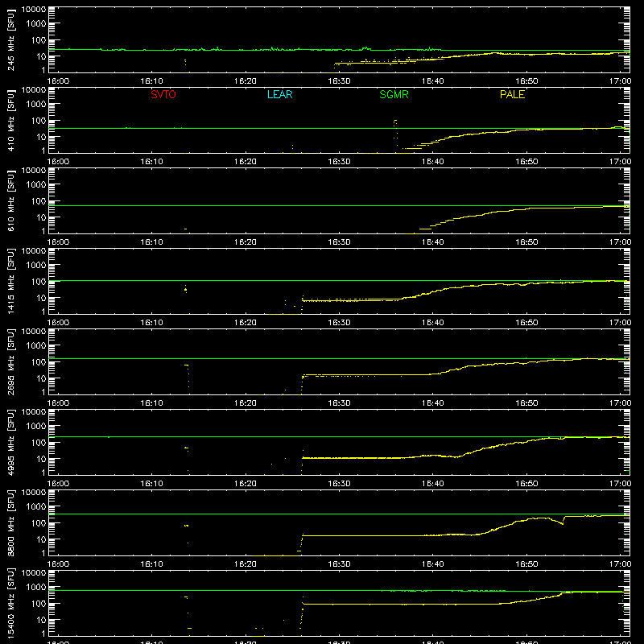Click the 1000 tick label of 15400 MHz plot
The image size is (644, 644).
pos(36,588)
